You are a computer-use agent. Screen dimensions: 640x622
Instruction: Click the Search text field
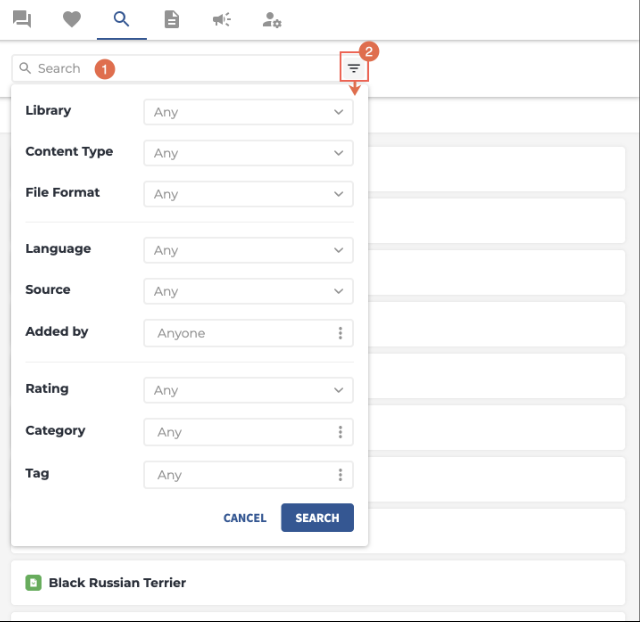[176, 68]
